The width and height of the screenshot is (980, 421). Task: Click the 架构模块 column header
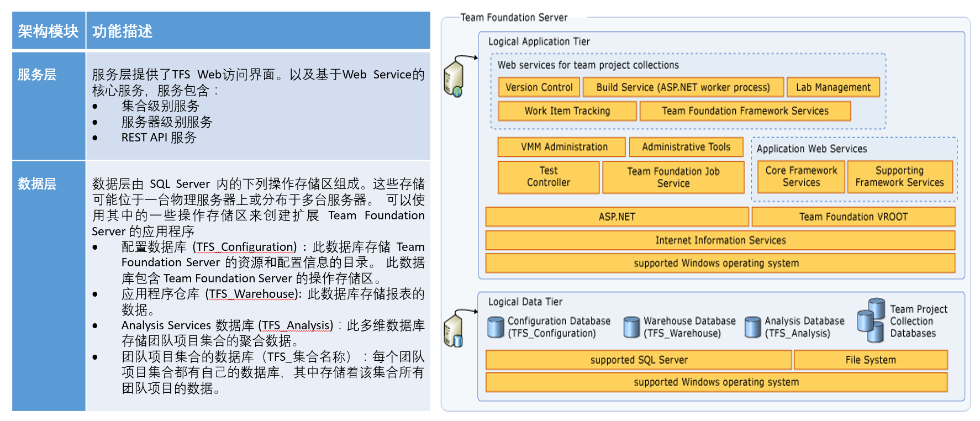point(48,31)
